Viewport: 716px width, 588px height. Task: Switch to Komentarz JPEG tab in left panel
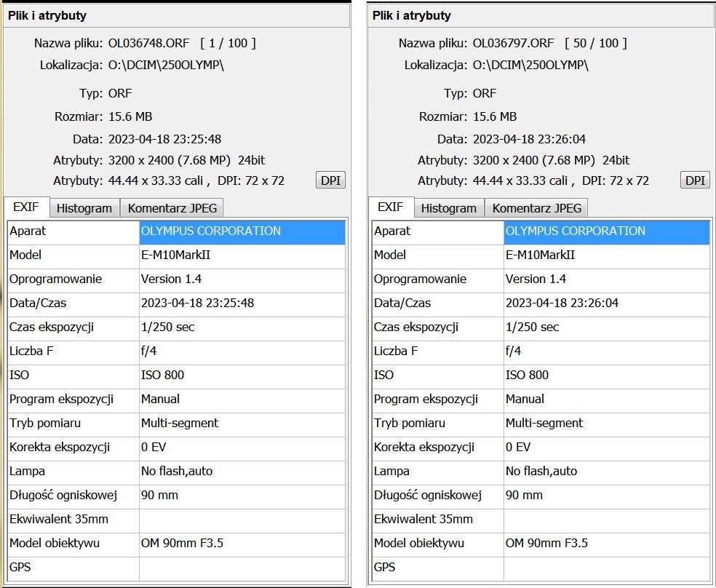[x=172, y=208]
